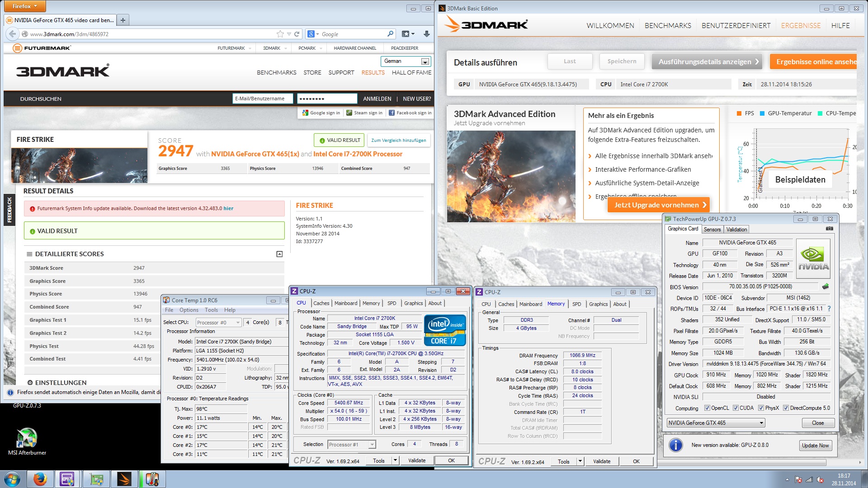
Task: Toggle DirectCompute 5.0 checkbox in GPU-Z
Action: (x=786, y=408)
